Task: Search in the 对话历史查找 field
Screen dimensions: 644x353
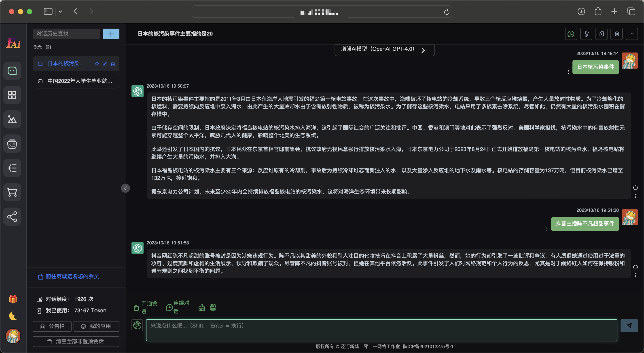Action: (66, 34)
